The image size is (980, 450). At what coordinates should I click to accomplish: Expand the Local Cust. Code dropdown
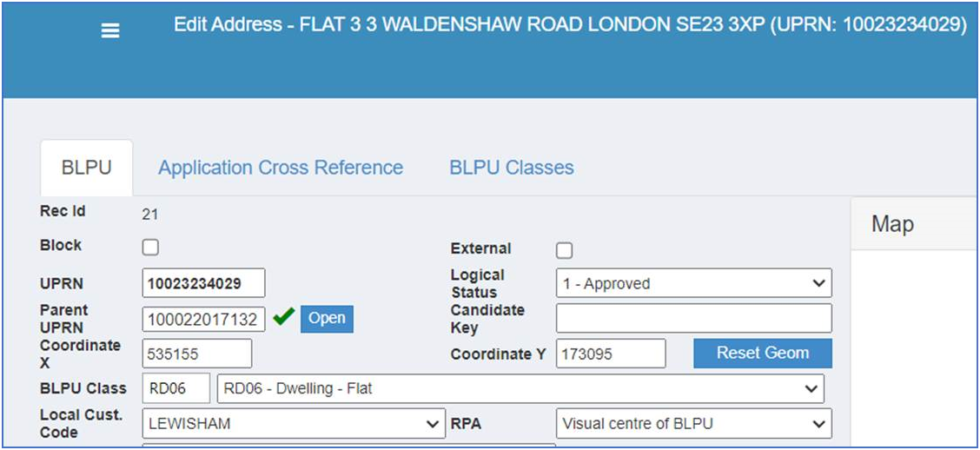pos(294,423)
